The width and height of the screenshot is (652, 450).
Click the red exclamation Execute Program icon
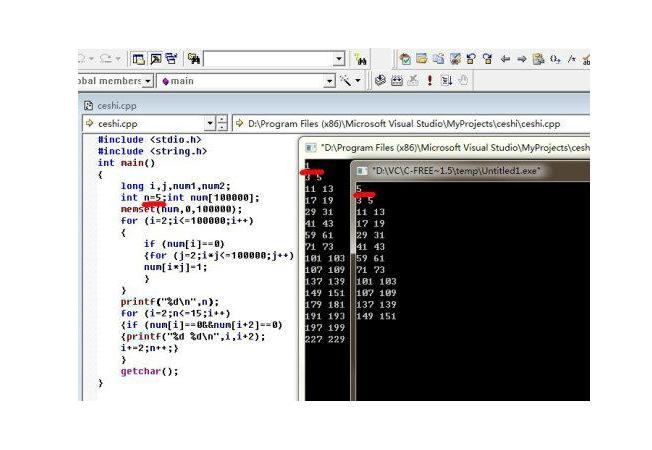coord(429,81)
